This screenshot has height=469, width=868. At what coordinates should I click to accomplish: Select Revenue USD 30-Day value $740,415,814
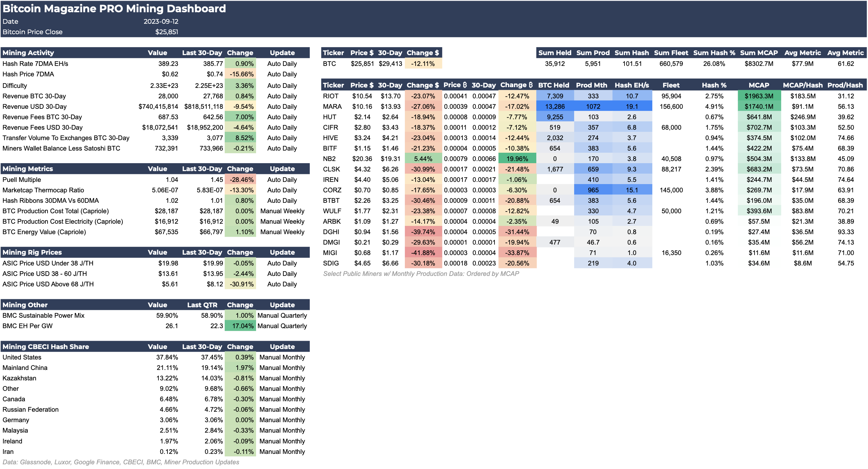coord(158,107)
